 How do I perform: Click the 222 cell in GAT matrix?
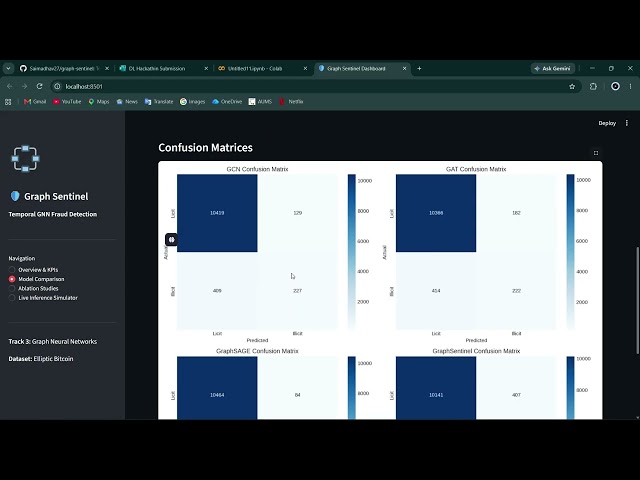pos(516,291)
